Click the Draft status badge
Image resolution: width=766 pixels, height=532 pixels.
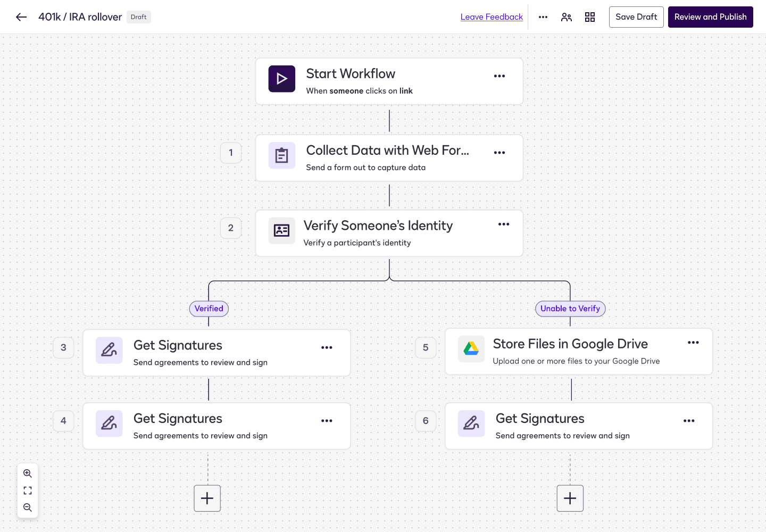[139, 17]
